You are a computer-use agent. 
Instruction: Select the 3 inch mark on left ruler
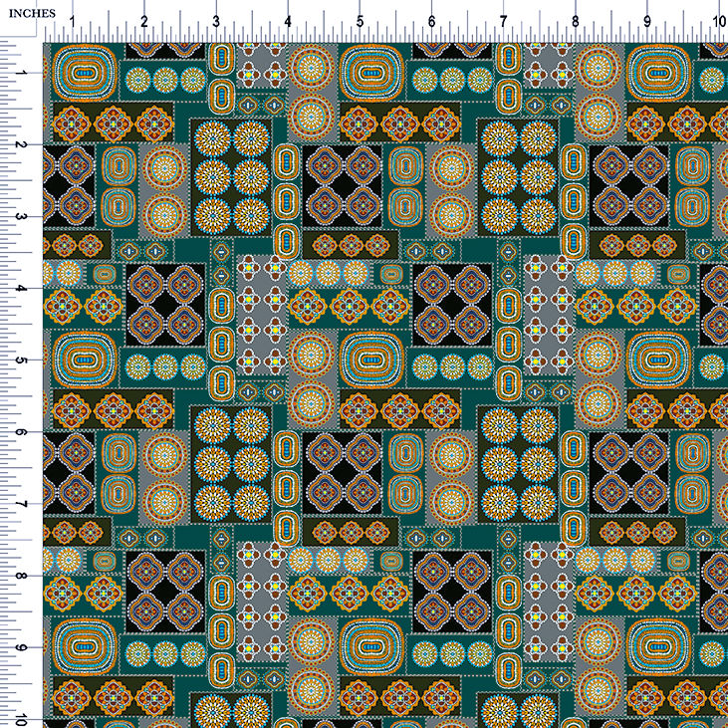21,217
